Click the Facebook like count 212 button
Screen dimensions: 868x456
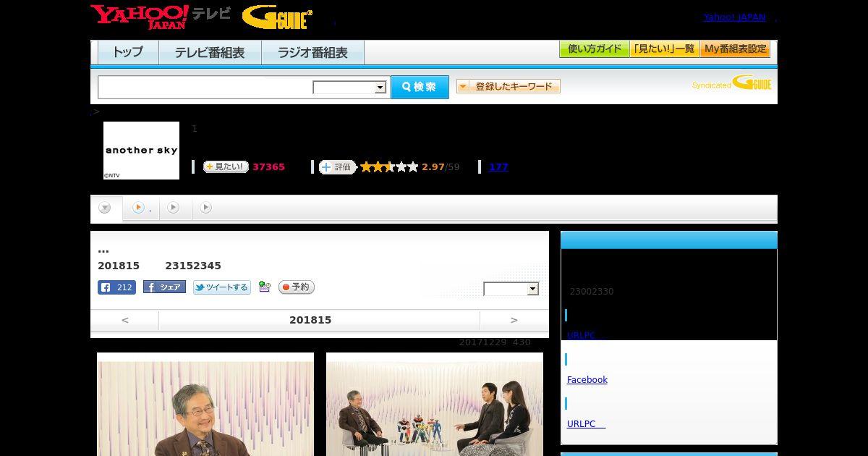116,287
